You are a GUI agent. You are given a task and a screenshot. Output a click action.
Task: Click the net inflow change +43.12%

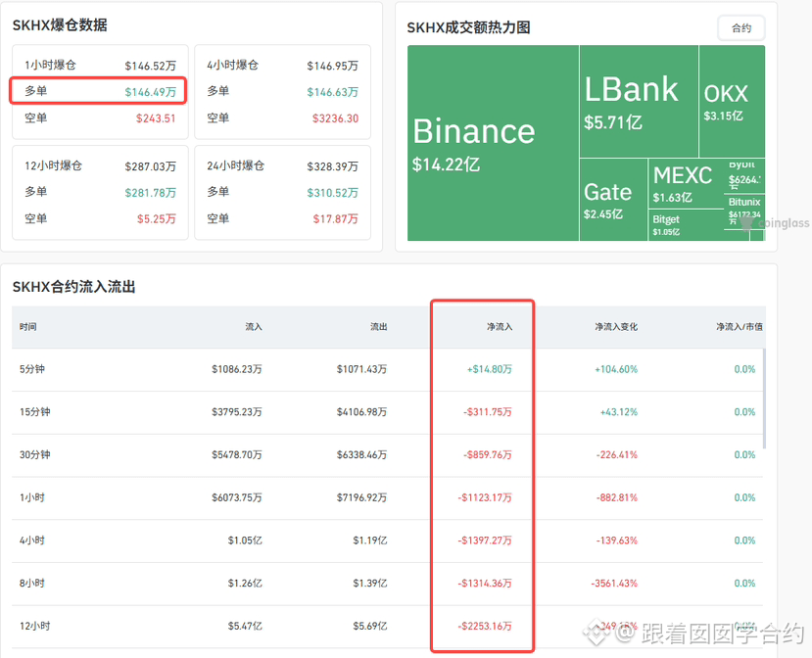coord(619,412)
